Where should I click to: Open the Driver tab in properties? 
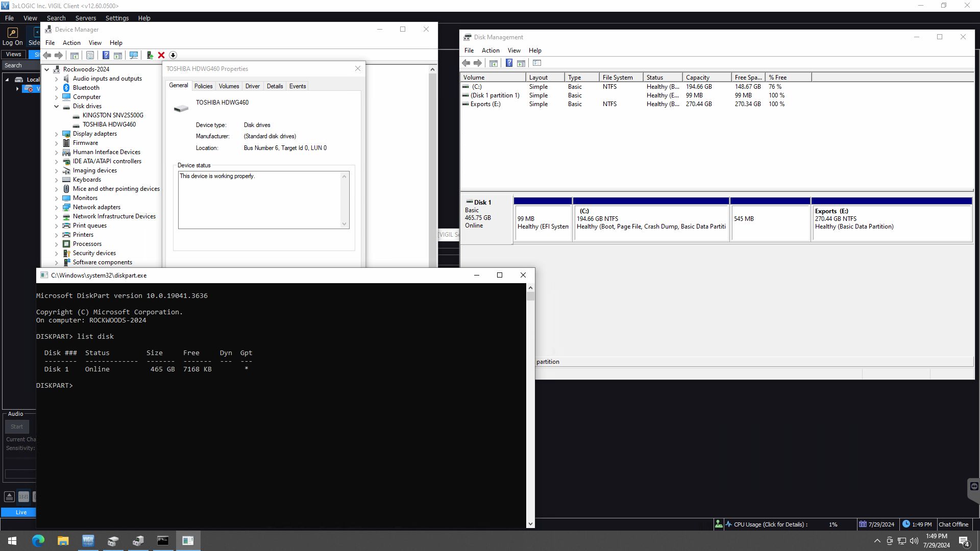click(x=252, y=86)
